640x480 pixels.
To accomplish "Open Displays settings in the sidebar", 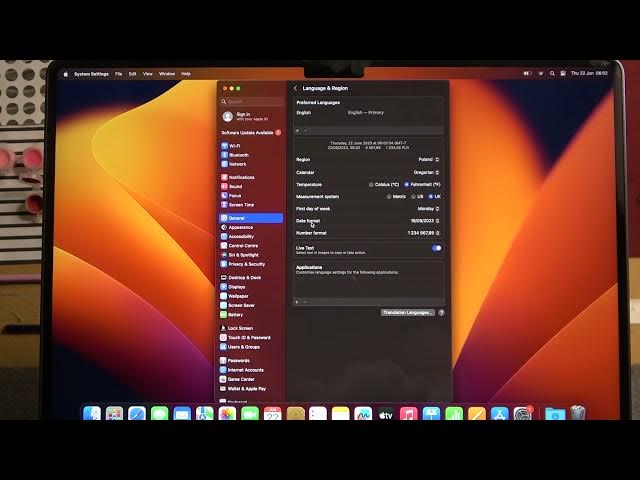I will pos(233,287).
